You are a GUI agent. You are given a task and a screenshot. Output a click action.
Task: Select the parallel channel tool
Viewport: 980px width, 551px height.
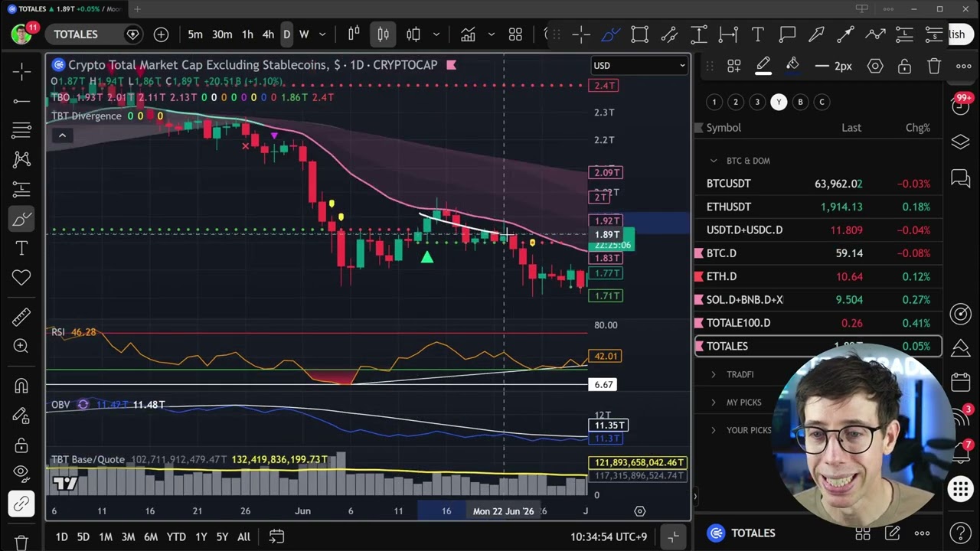click(x=669, y=34)
